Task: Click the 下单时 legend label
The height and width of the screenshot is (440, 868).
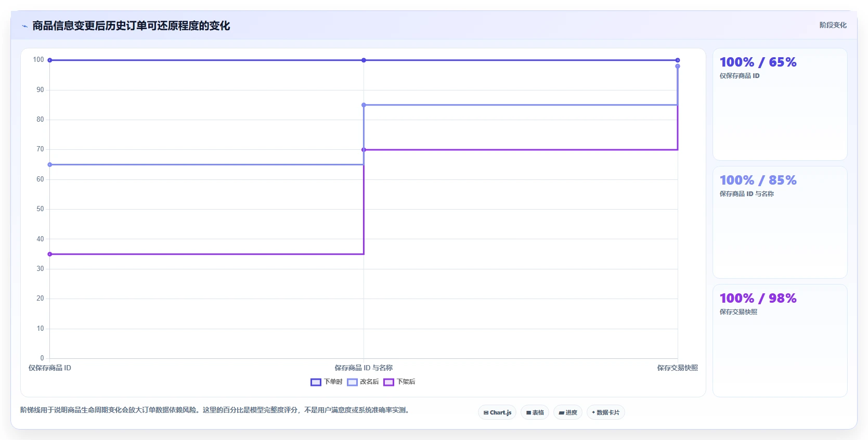Action: [333, 382]
